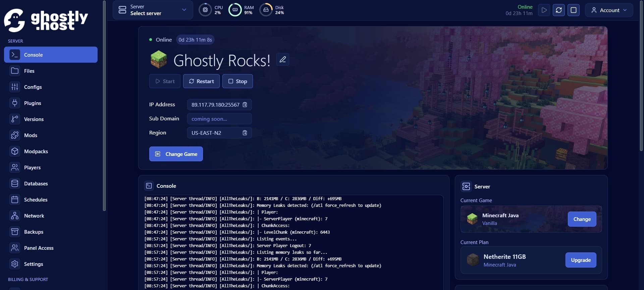Click the Netherite 11GB plan name

coord(504,256)
